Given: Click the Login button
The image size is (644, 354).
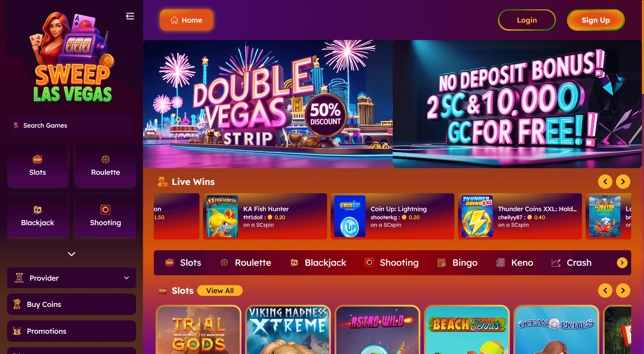Looking at the screenshot, I should 527,20.
